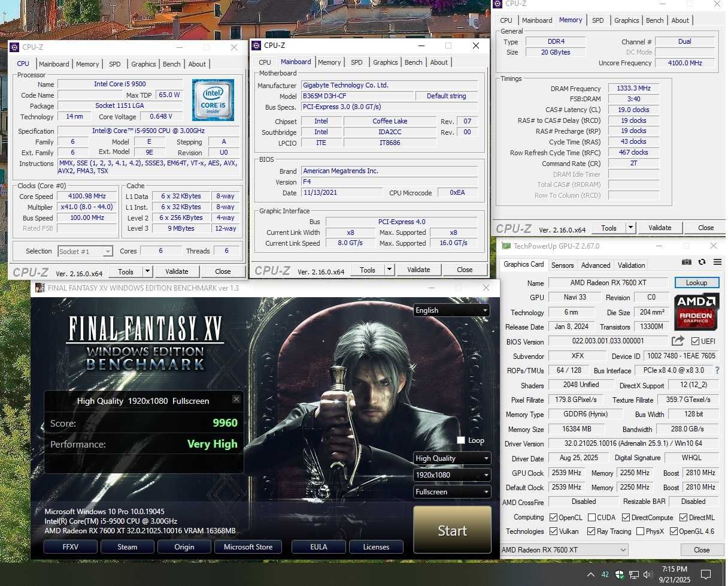
Task: Open Windows Security tray icon
Action: pos(620,575)
